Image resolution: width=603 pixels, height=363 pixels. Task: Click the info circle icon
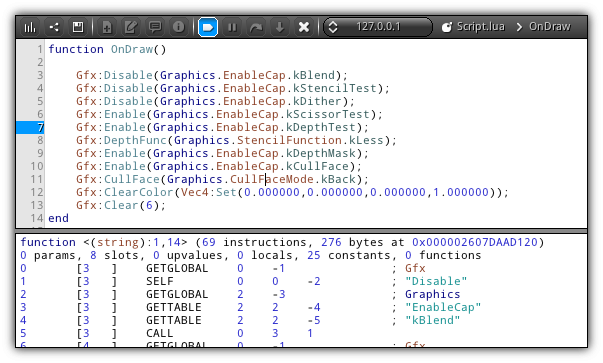coord(178,27)
